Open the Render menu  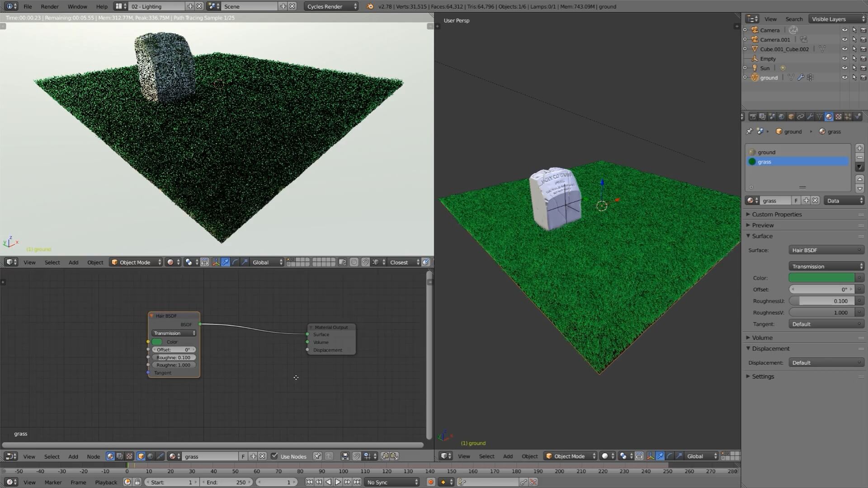pos(49,6)
